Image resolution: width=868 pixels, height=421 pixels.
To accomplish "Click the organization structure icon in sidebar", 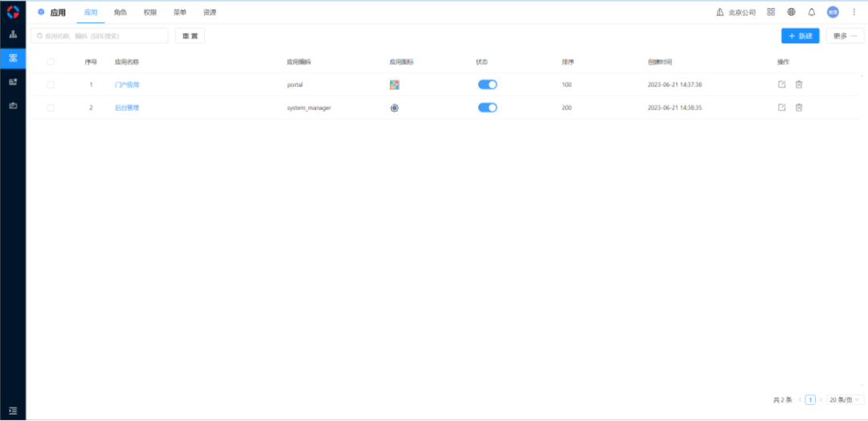I will pos(13,35).
